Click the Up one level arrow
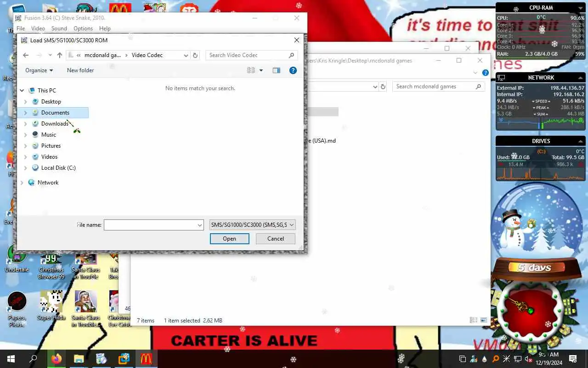 click(60, 55)
